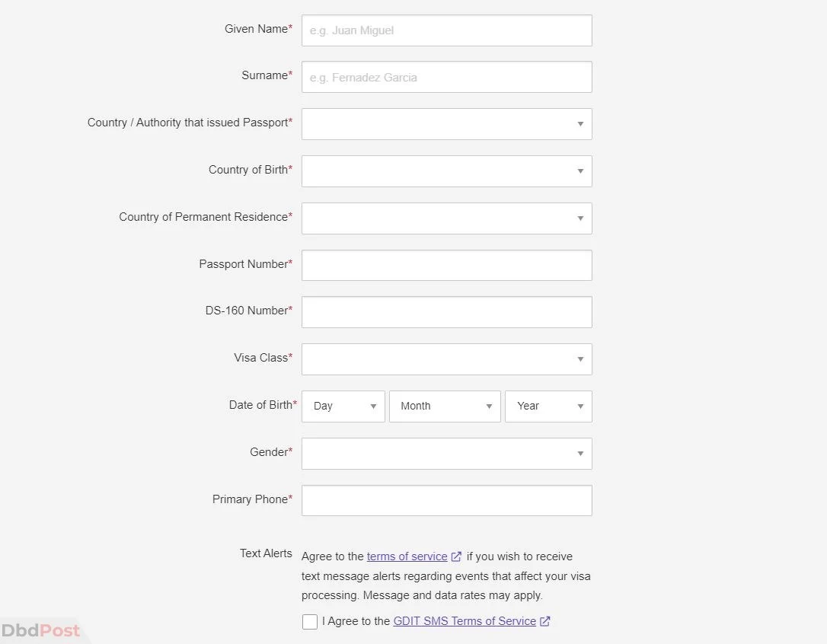827x644 pixels.
Task: Click external link icon after GDIT SMS Terms
Action: (x=544, y=621)
